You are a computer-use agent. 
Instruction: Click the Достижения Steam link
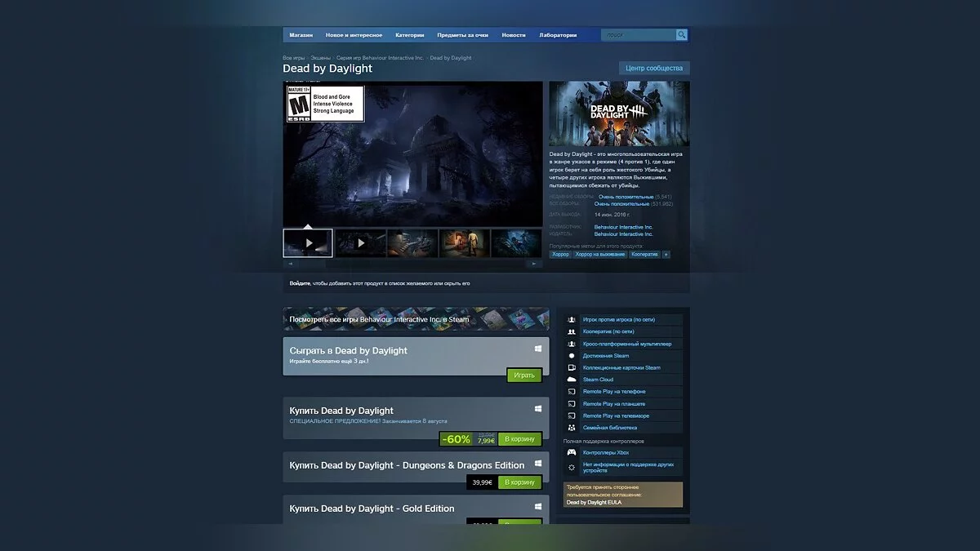(606, 356)
